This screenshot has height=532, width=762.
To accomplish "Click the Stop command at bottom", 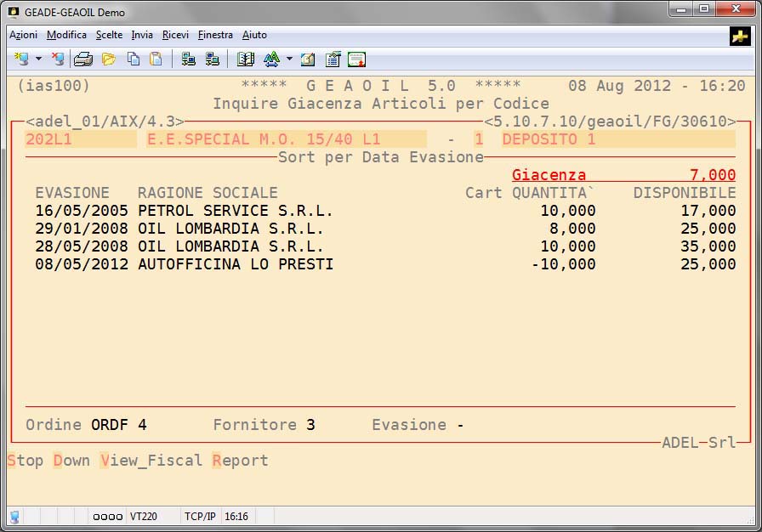I will pos(26,461).
